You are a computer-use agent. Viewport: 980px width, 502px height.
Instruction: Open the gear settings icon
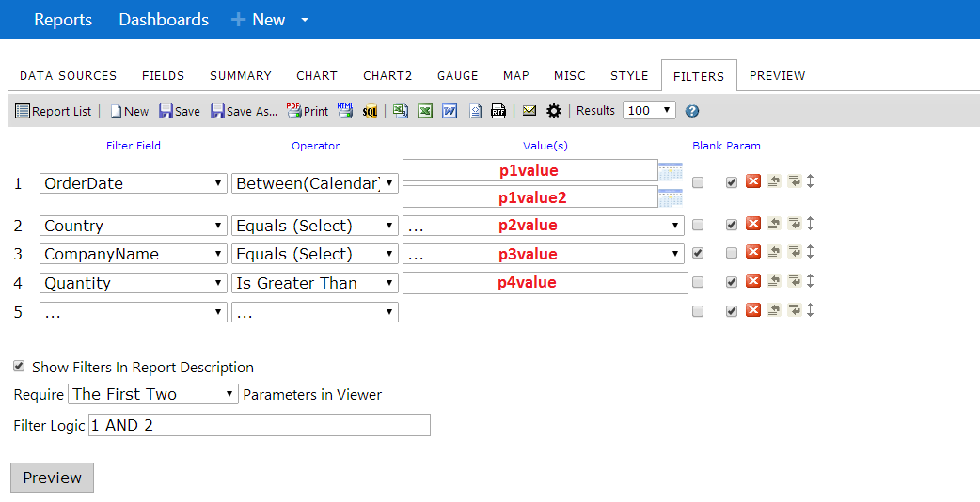tap(554, 111)
